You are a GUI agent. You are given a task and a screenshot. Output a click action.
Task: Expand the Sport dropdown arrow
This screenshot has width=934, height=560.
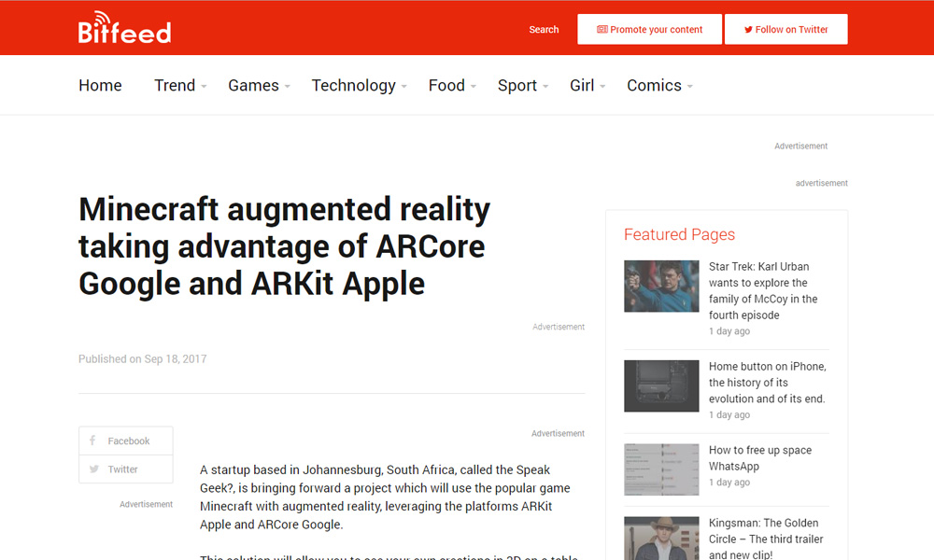click(x=545, y=87)
